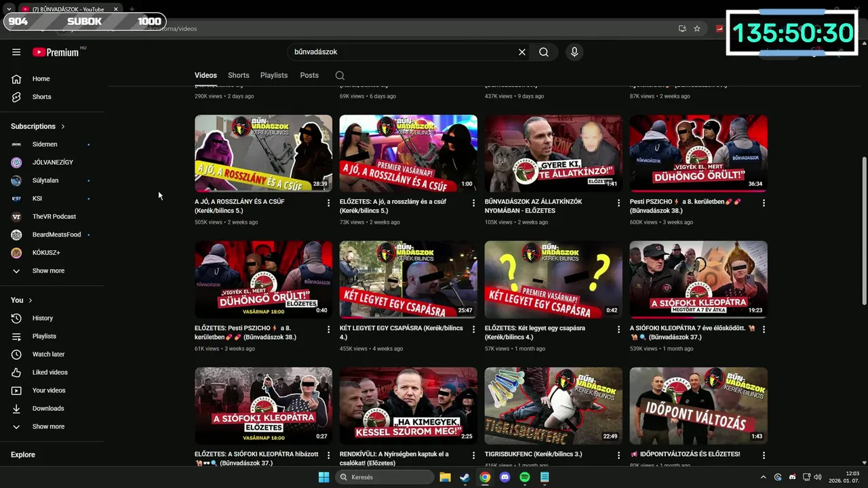Image resolution: width=868 pixels, height=488 pixels.
Task: Open browser tab list dropdown
Action: (9, 9)
